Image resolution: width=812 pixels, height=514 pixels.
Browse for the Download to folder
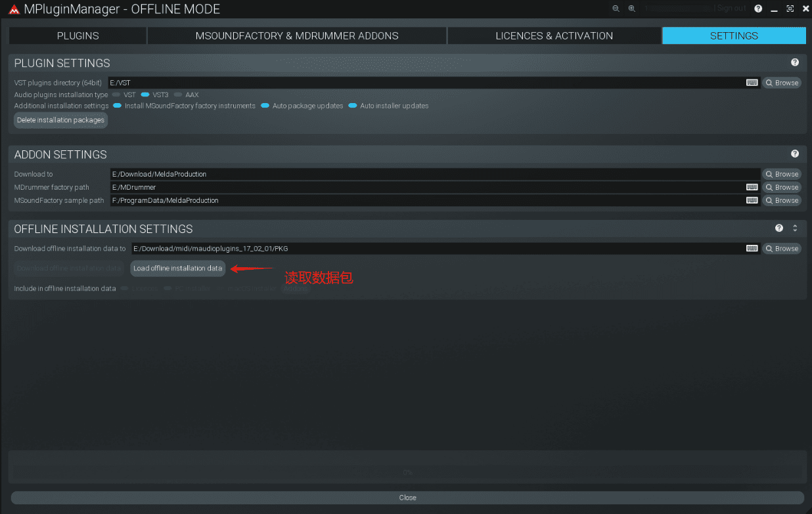pyautogui.click(x=782, y=174)
